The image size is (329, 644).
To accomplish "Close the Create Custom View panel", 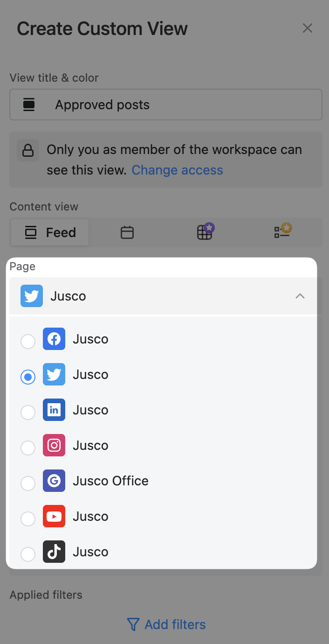I will (x=308, y=28).
